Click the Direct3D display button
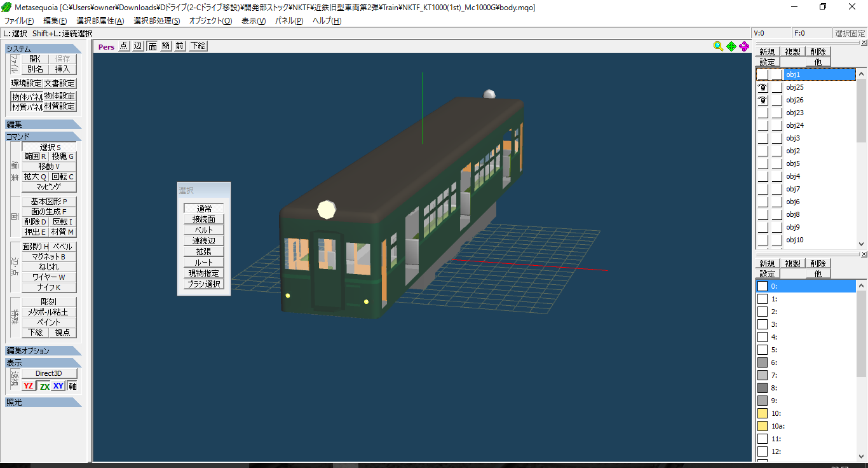868x468 pixels. point(49,373)
